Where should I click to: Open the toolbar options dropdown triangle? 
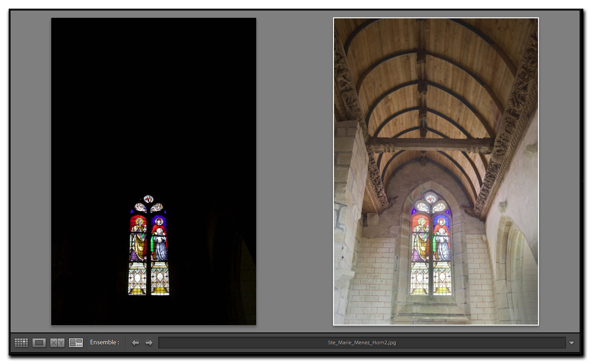click(571, 343)
